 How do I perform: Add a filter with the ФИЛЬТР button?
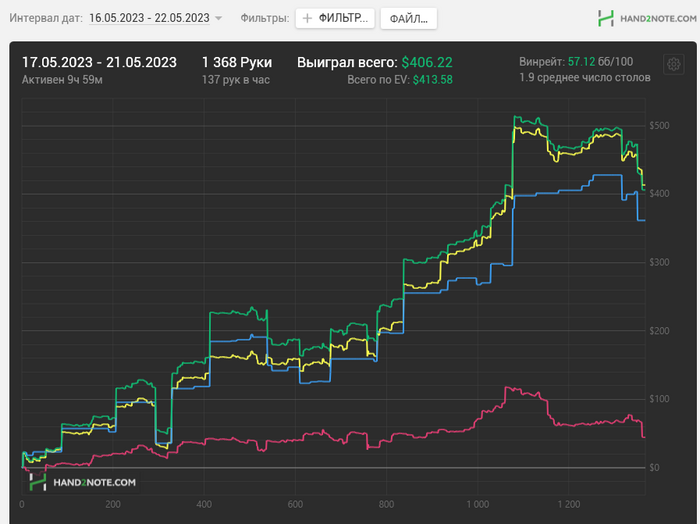click(335, 18)
